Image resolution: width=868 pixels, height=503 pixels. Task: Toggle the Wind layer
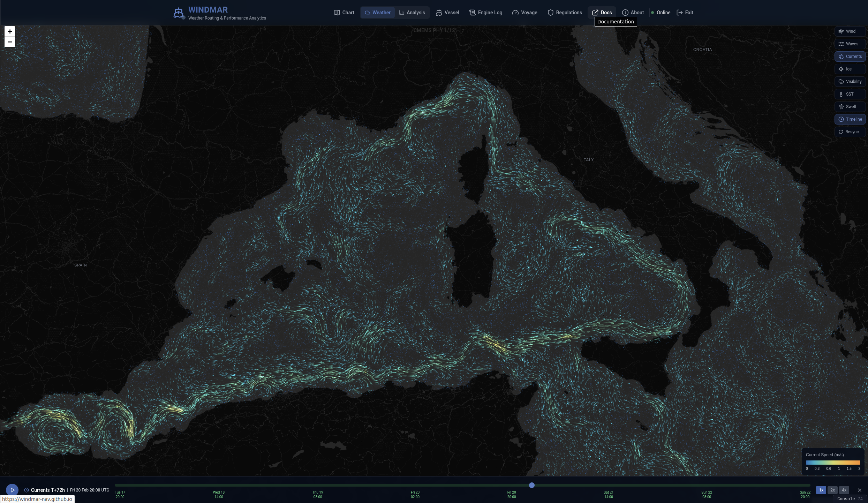(850, 31)
